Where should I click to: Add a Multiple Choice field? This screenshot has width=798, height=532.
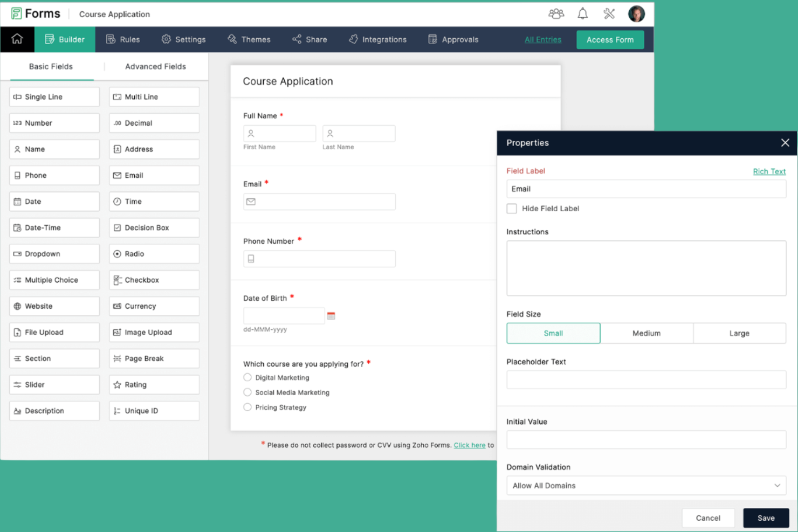click(54, 280)
